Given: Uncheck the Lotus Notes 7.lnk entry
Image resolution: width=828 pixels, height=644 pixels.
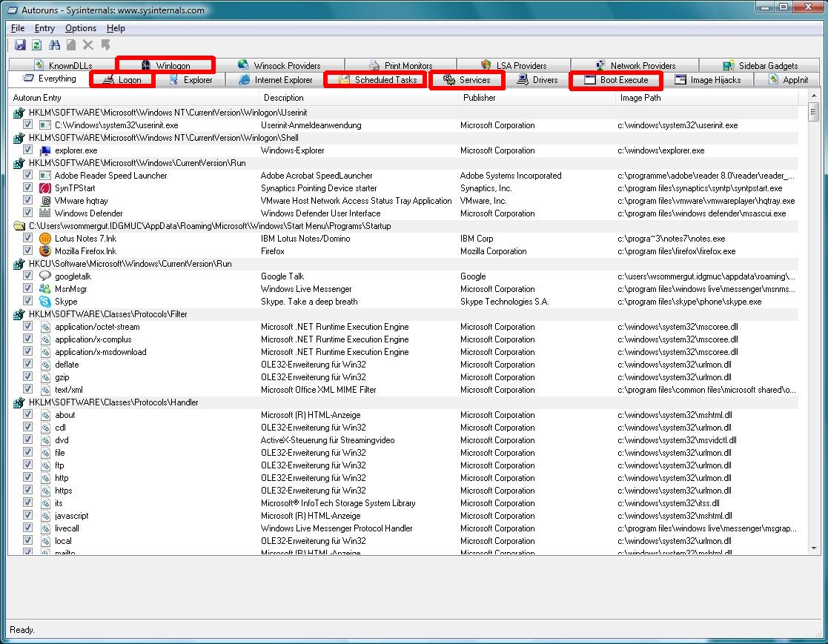Looking at the screenshot, I should coord(28,238).
